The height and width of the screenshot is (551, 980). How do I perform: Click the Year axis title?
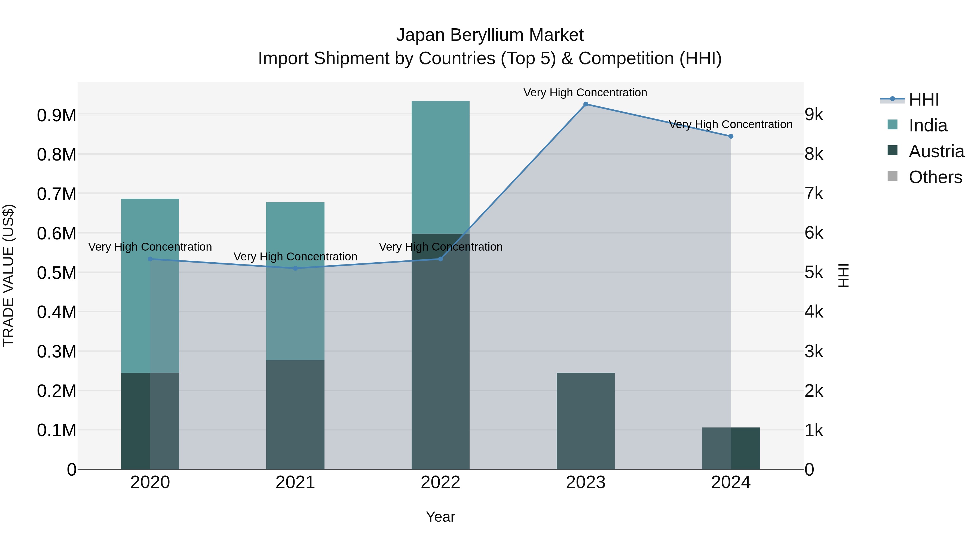pos(440,517)
